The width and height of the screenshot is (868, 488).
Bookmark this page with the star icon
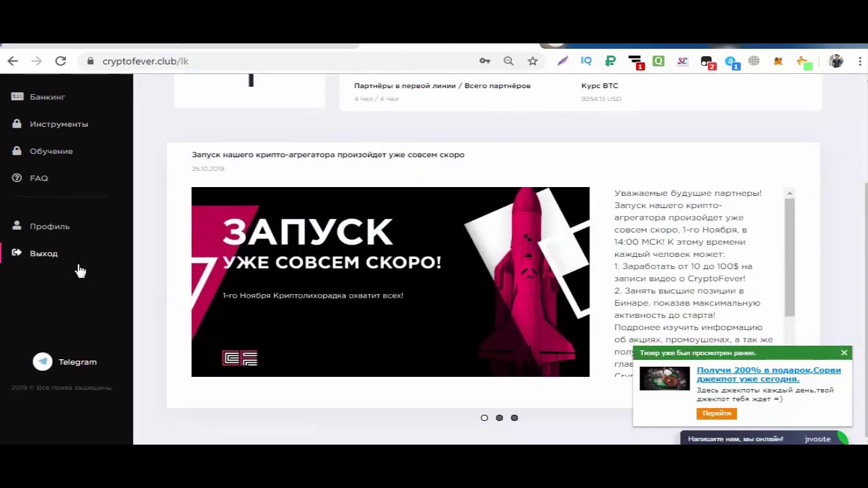tap(533, 61)
